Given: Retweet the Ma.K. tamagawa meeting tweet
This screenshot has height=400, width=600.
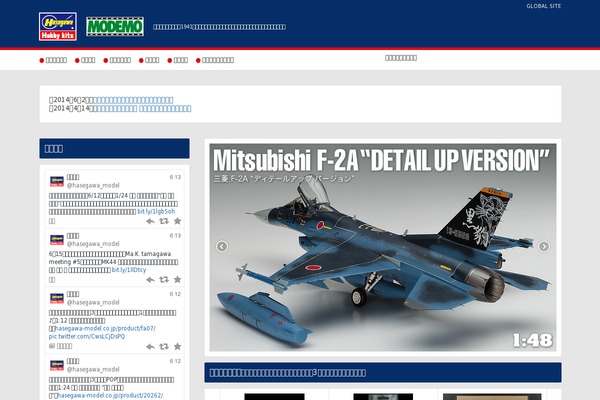Looking at the screenshot, I should tap(164, 280).
